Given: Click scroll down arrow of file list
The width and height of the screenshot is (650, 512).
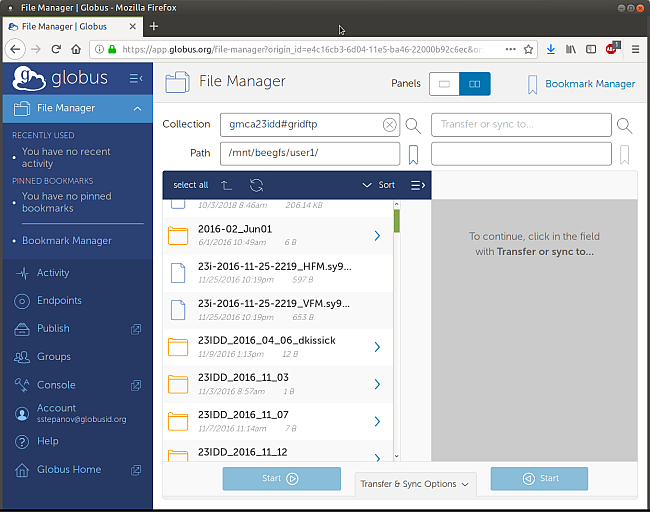Looking at the screenshot, I should (x=397, y=456).
